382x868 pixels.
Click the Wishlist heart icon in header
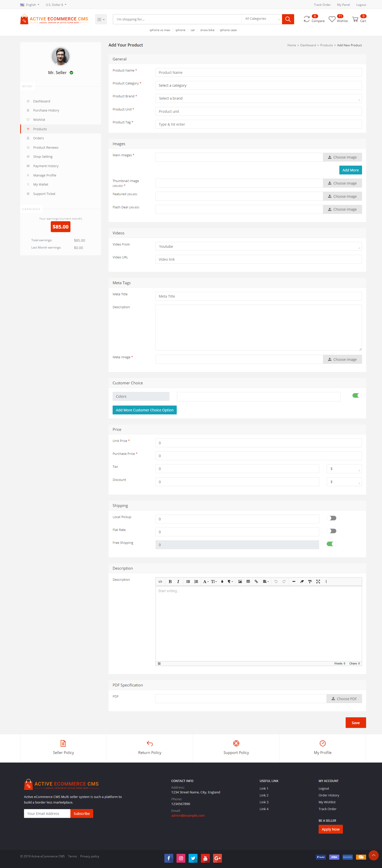tap(332, 19)
